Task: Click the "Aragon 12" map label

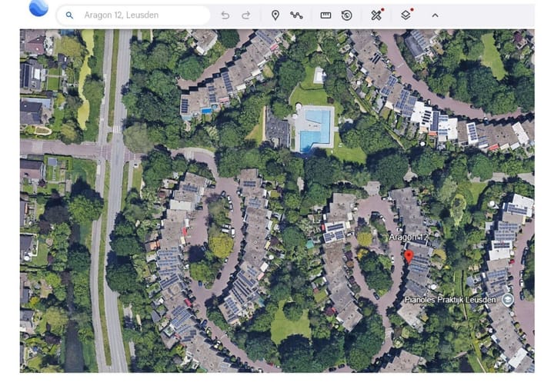Action: point(406,238)
